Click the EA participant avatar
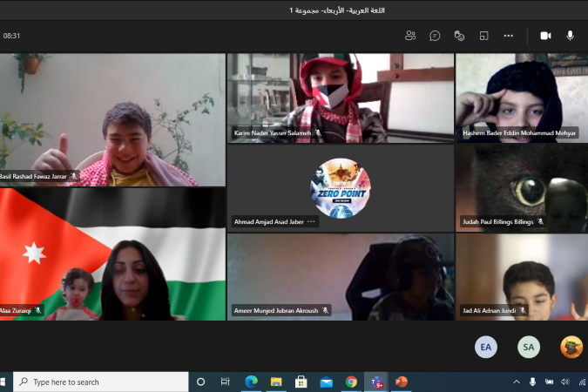Image resolution: width=588 pixels, height=392 pixels. (x=486, y=347)
